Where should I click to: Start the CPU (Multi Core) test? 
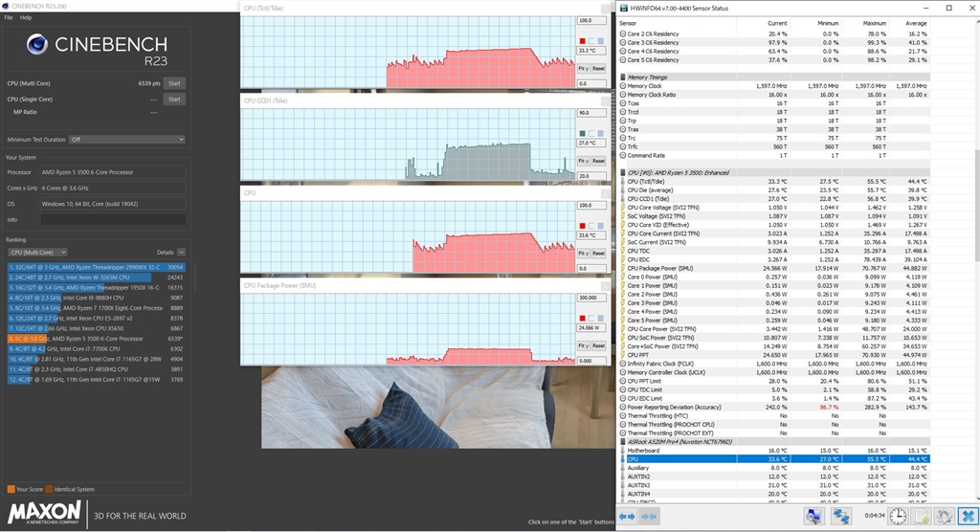(x=174, y=84)
